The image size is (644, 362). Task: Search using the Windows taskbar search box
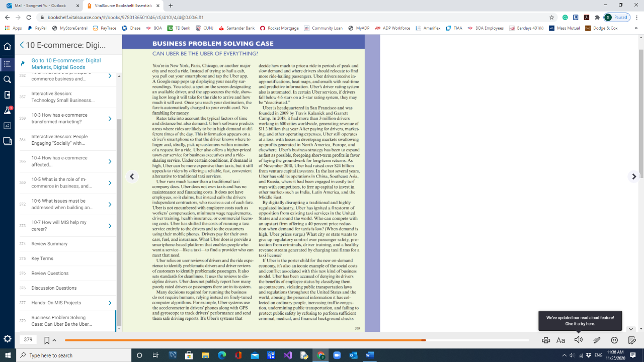pos(73,355)
